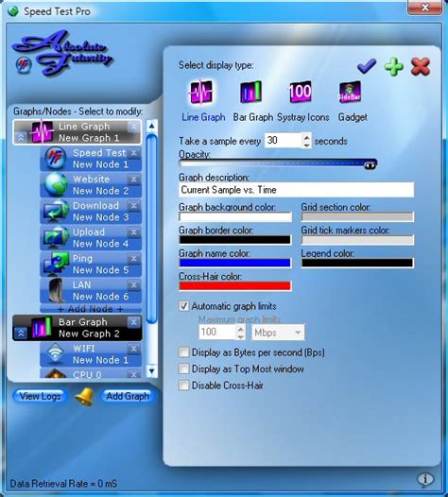Pick the Cross-Hair color swatch
This screenshot has width=448, height=497.
point(235,286)
